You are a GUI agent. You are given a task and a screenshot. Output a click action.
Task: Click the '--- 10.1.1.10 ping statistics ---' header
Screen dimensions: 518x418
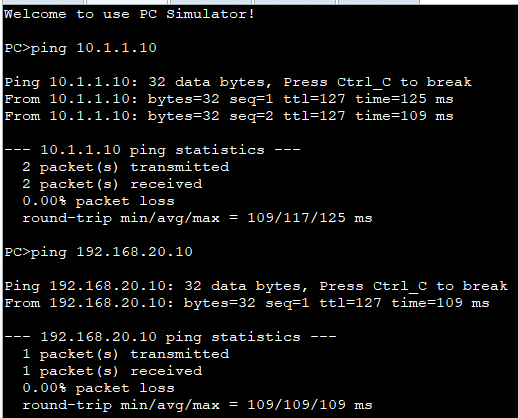152,150
